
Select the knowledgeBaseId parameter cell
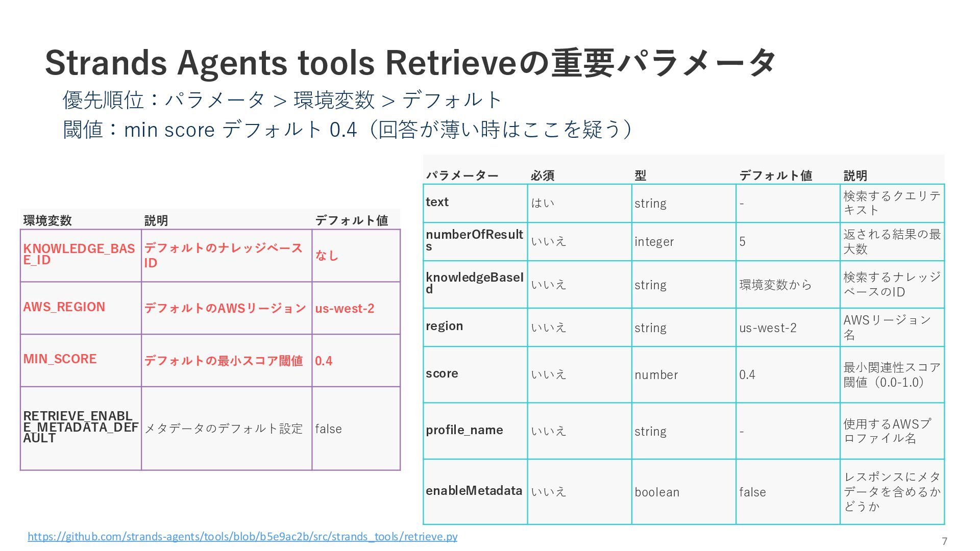point(474,283)
